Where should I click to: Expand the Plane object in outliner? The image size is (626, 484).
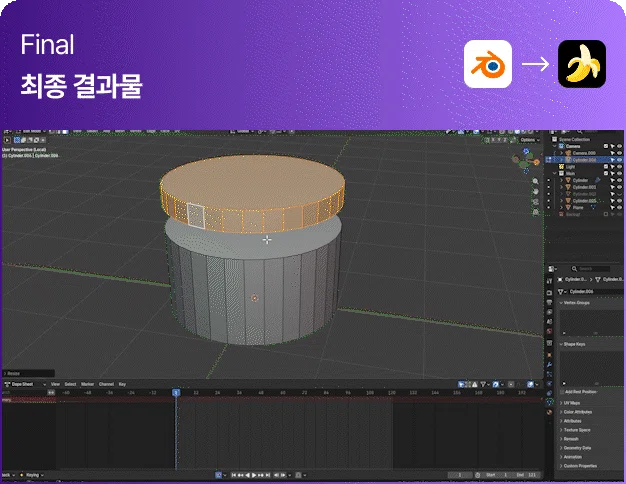click(x=561, y=207)
